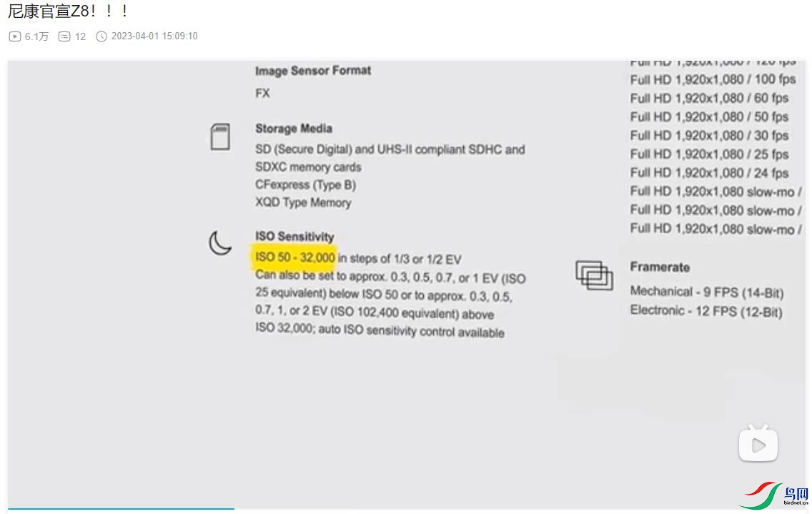This screenshot has height=514, width=812.
Task: Click the CFexpress (Type B) text line
Action: (x=305, y=184)
